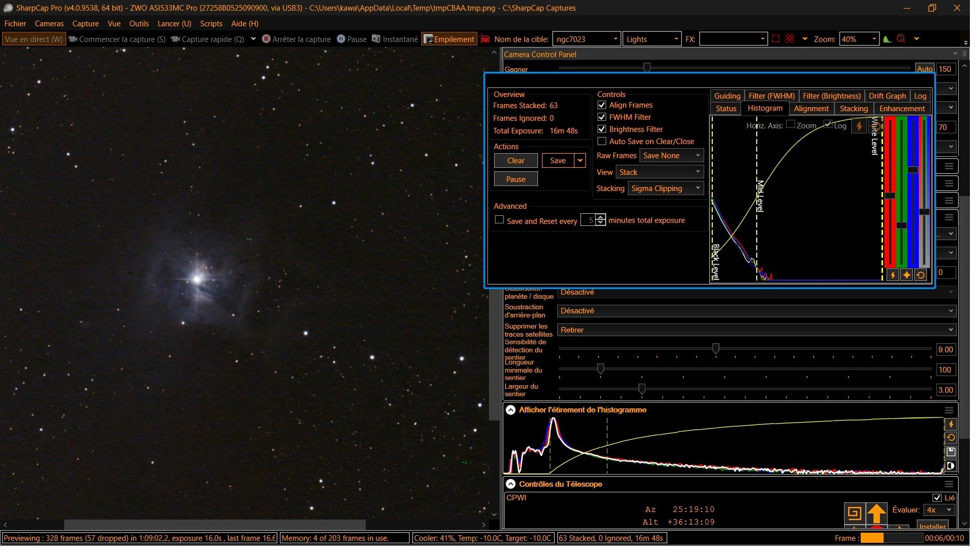Switch to the Filter (Brightness) tab

tap(831, 96)
